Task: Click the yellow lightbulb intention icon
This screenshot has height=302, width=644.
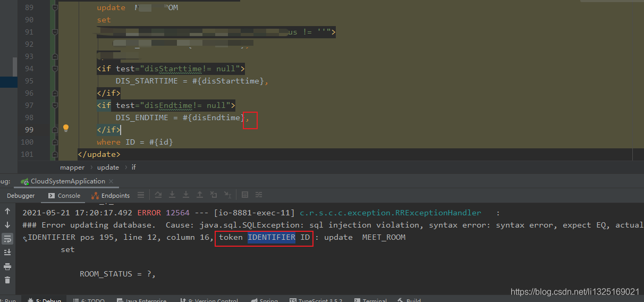Action: coord(66,128)
